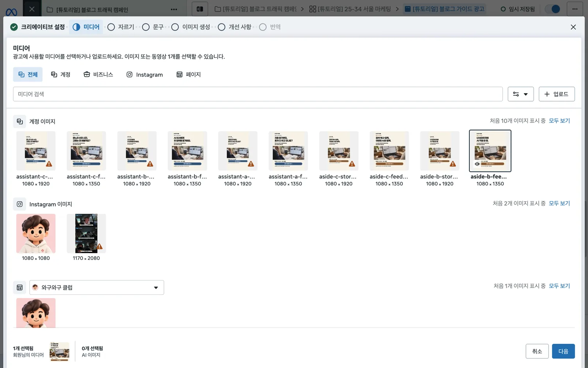Select the aside-c-feed image thumbnail

(x=389, y=151)
